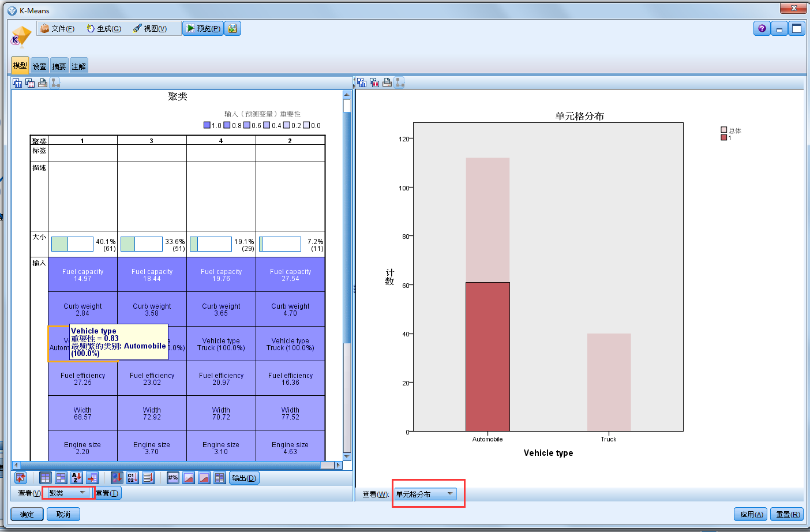Click the 0.6 importance legend swatch
This screenshot has height=532, width=810.
pos(247,125)
